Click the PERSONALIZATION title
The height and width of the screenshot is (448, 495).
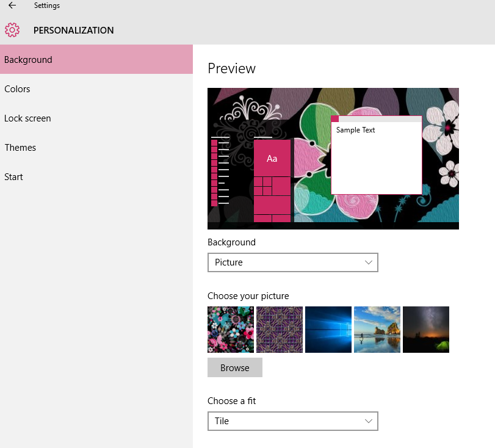74,31
